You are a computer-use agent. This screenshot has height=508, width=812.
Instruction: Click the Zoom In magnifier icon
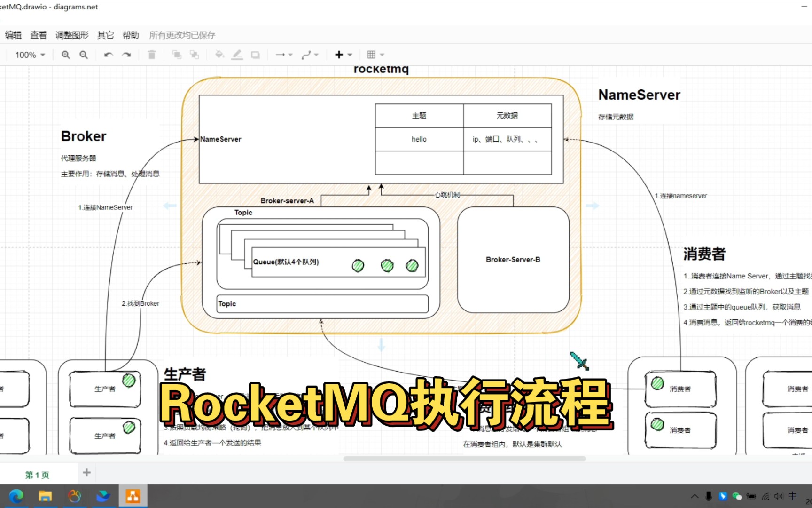(x=66, y=55)
